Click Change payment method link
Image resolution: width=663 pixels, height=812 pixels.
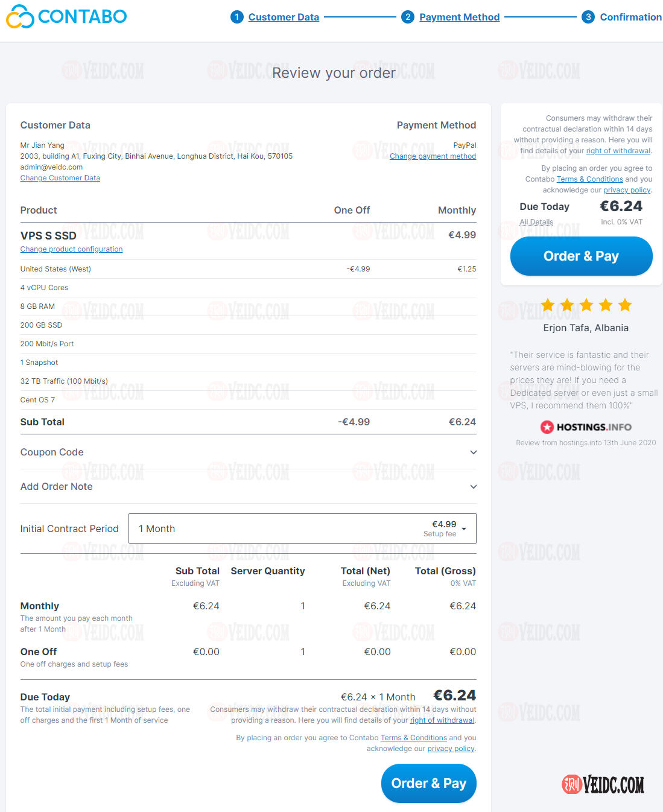click(x=433, y=156)
